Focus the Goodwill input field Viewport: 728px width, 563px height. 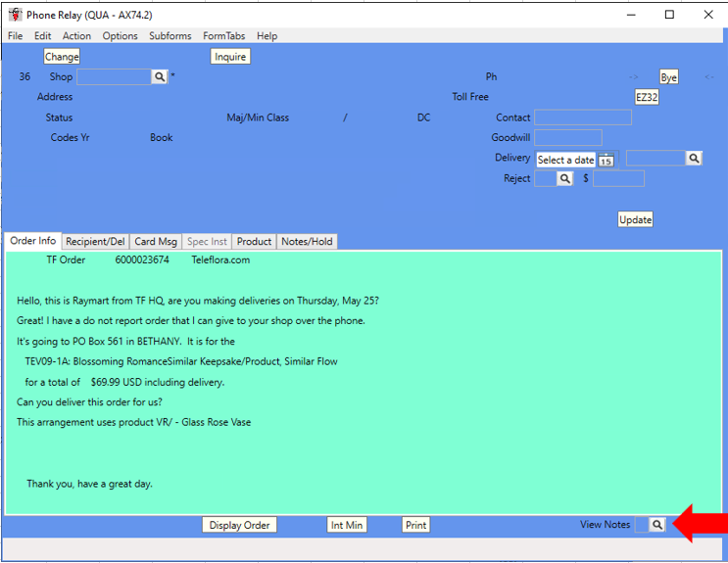(x=568, y=138)
